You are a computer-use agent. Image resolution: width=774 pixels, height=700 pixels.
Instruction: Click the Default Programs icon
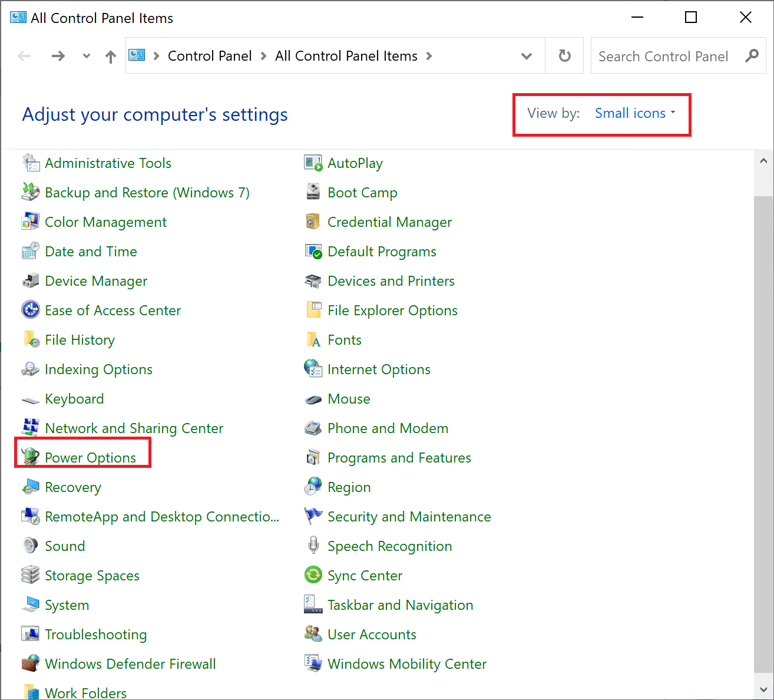313,251
